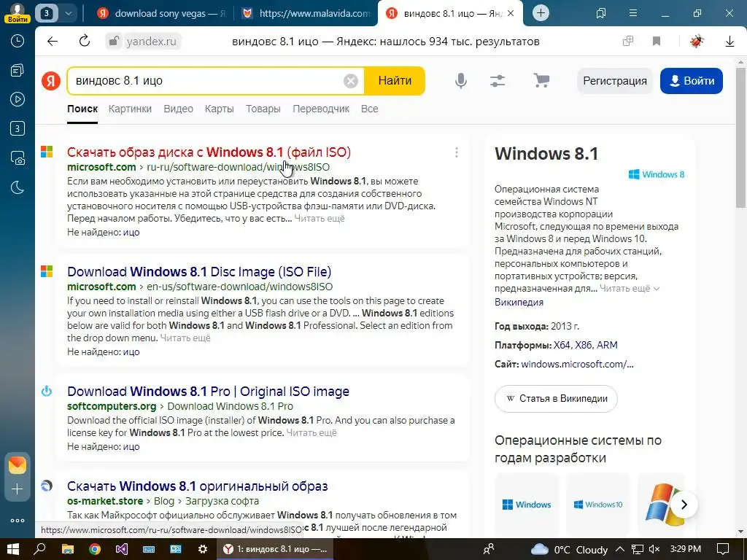Go back to the previous page

pyautogui.click(x=53, y=42)
